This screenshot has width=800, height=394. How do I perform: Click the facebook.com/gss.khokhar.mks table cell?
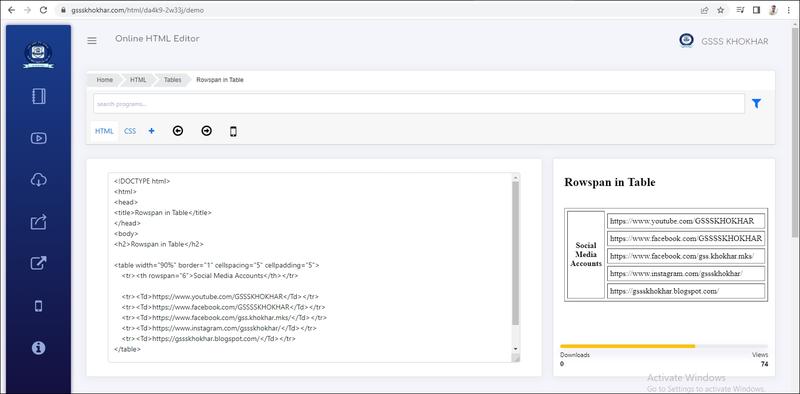click(x=686, y=256)
